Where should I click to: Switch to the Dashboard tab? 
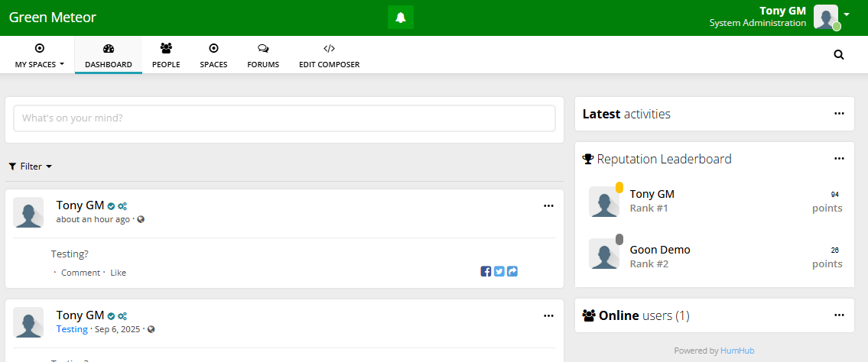click(108, 56)
